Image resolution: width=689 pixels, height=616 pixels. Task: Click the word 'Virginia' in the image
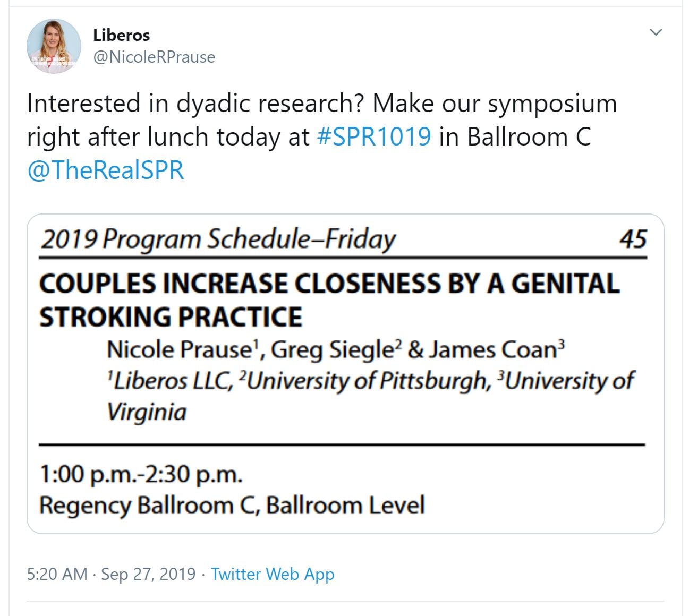tap(147, 412)
